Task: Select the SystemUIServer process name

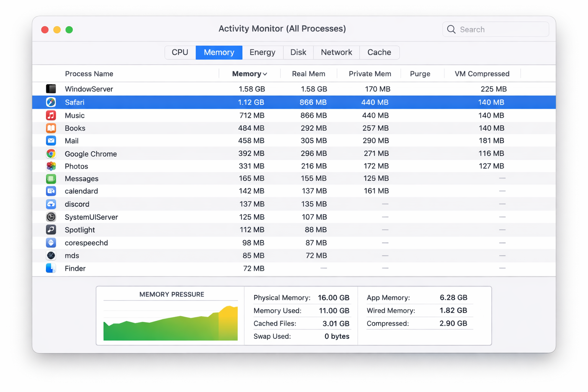Action: pos(91,217)
